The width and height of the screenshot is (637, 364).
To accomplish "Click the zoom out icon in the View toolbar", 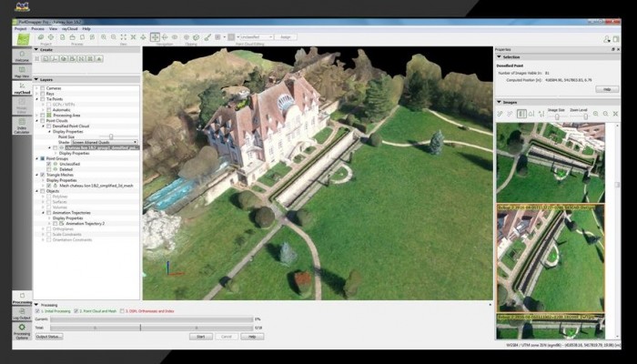I will click(x=114, y=37).
